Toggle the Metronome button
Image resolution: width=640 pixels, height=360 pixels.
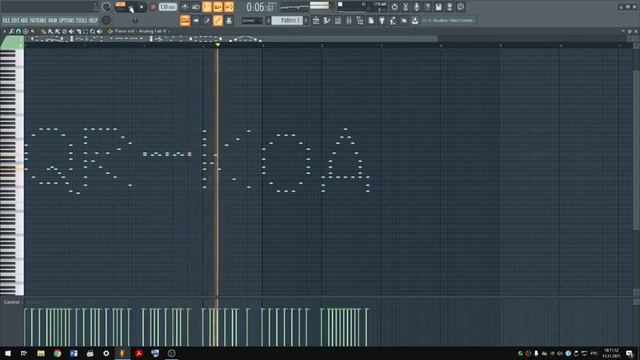tap(185, 7)
